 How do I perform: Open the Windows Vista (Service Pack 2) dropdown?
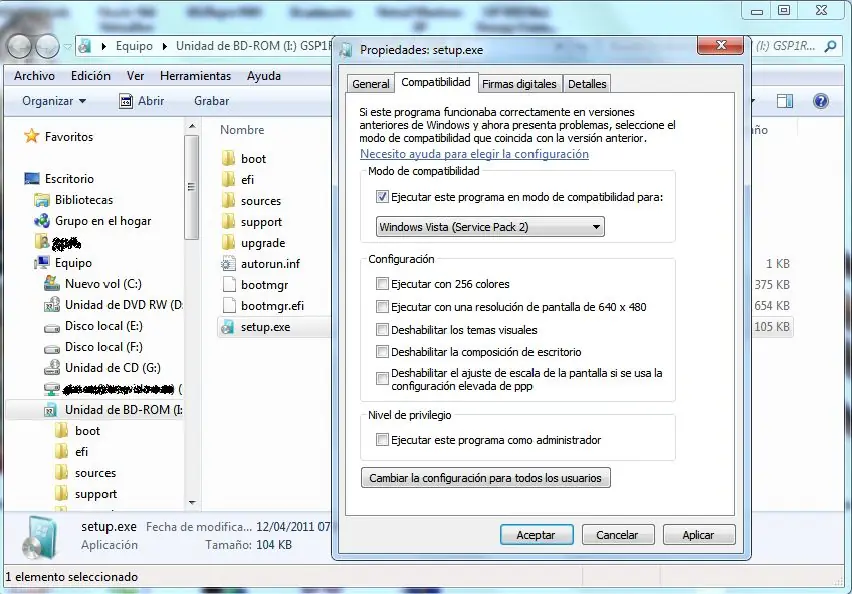pos(490,227)
